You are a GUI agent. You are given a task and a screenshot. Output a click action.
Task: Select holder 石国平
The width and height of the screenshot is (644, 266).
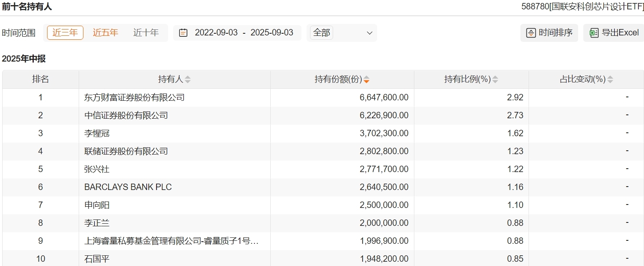point(97,259)
